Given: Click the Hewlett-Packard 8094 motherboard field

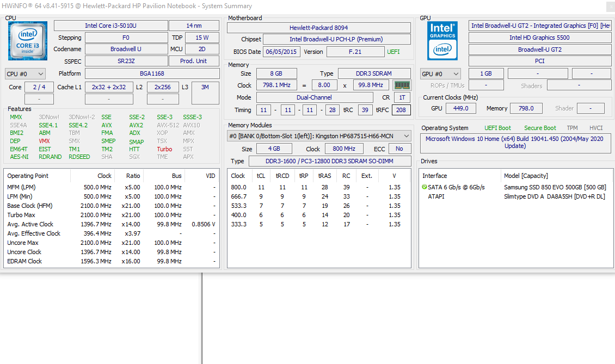Looking at the screenshot, I should 319,28.
